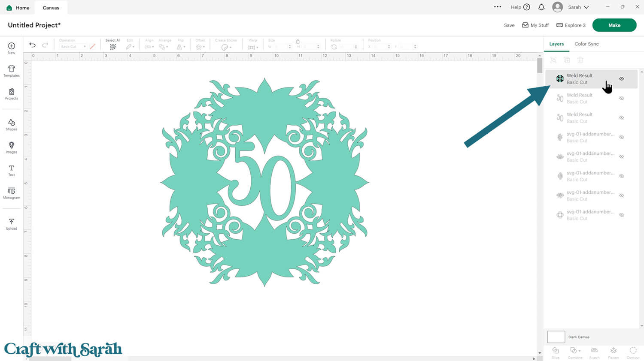This screenshot has width=644, height=361.
Task: Open the Help menu
Action: 520,7
